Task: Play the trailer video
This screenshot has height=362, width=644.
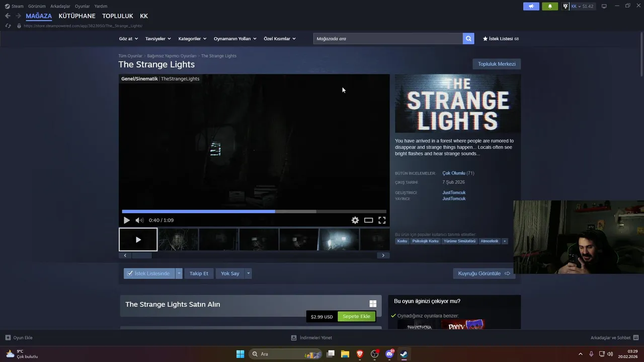Action: [x=127, y=220]
